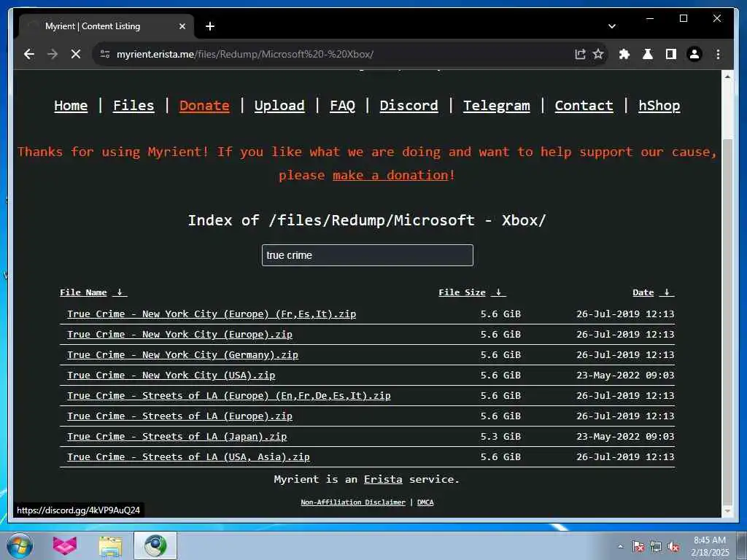This screenshot has width=747, height=560.
Task: Stop page loading with X button
Action: (76, 54)
